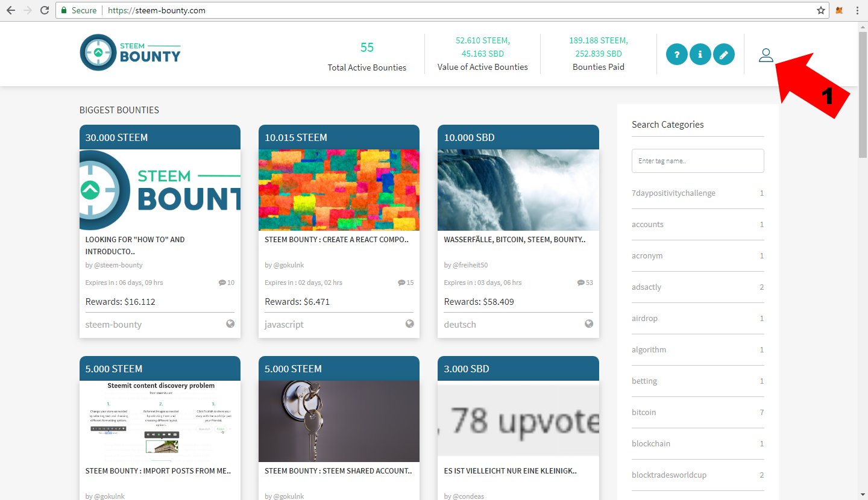Open Steemit content discovery thumbnail

coord(160,421)
